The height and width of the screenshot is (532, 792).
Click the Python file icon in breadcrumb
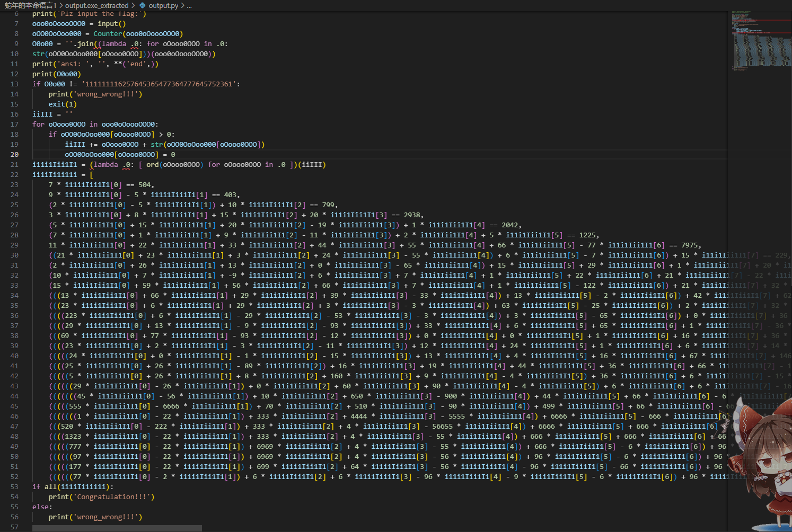pos(142,5)
